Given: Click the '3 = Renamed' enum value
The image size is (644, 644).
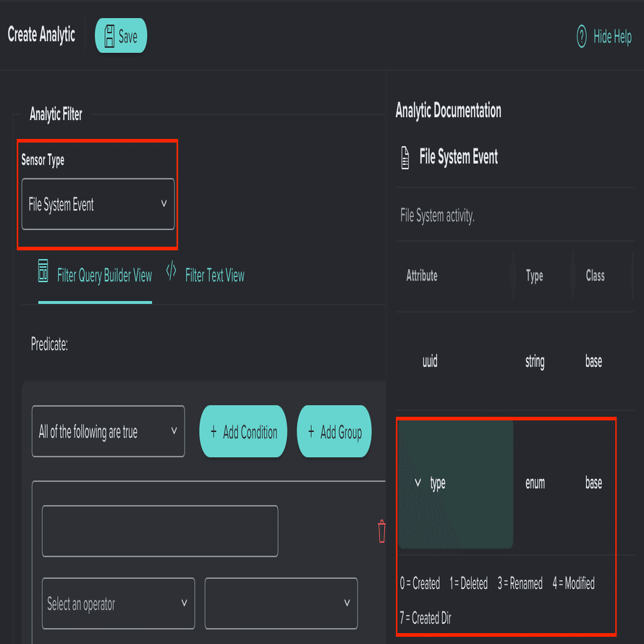Looking at the screenshot, I should (x=520, y=583).
